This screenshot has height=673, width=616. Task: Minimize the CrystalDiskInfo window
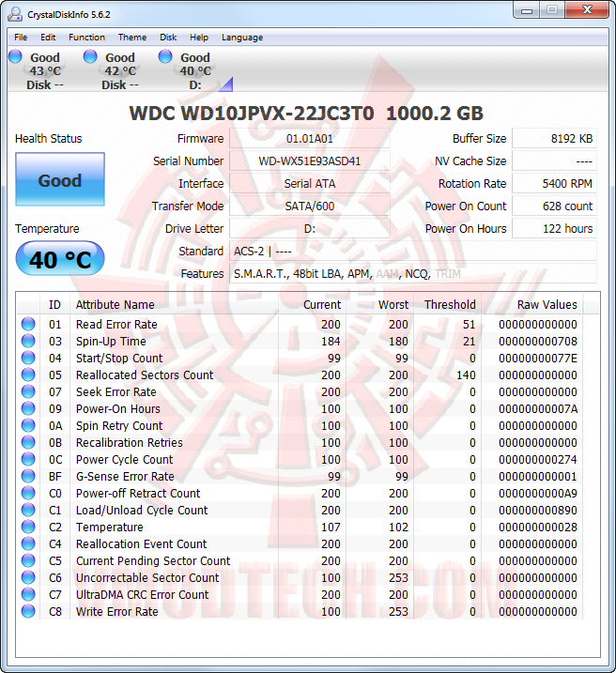pyautogui.click(x=526, y=10)
